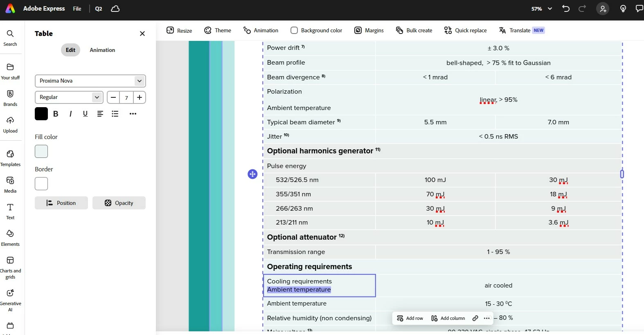This screenshot has width=644, height=335.
Task: Toggle the Background color checkbox
Action: click(294, 30)
